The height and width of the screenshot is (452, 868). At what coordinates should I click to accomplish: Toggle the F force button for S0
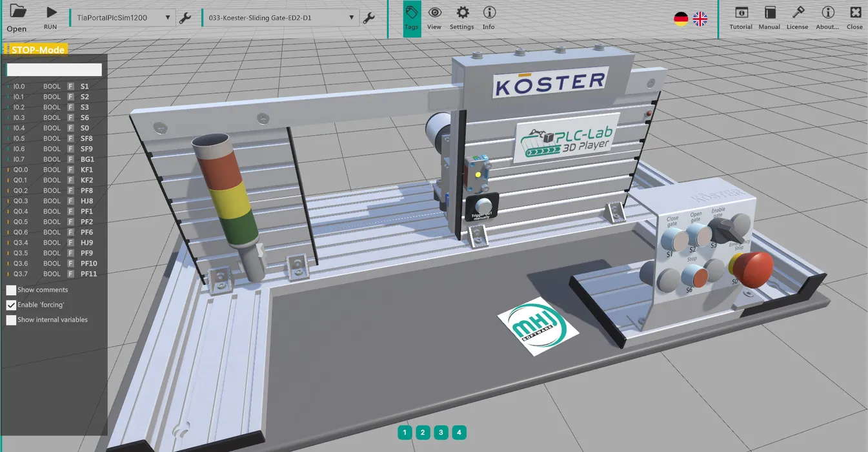(70, 128)
